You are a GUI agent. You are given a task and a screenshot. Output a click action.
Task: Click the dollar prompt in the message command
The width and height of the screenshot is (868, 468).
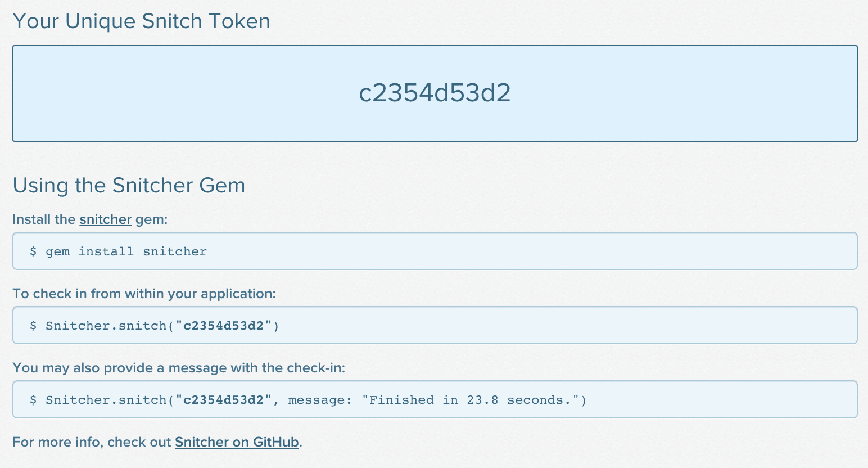pos(33,400)
